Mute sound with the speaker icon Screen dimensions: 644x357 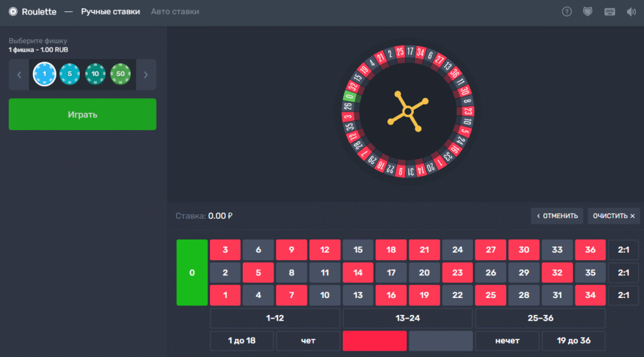click(x=631, y=12)
